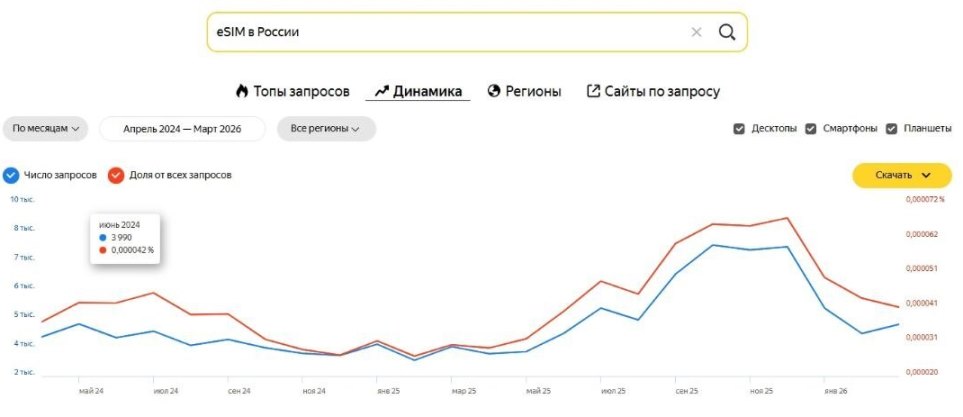
Task: Clear the search field with X icon
Action: [696, 32]
